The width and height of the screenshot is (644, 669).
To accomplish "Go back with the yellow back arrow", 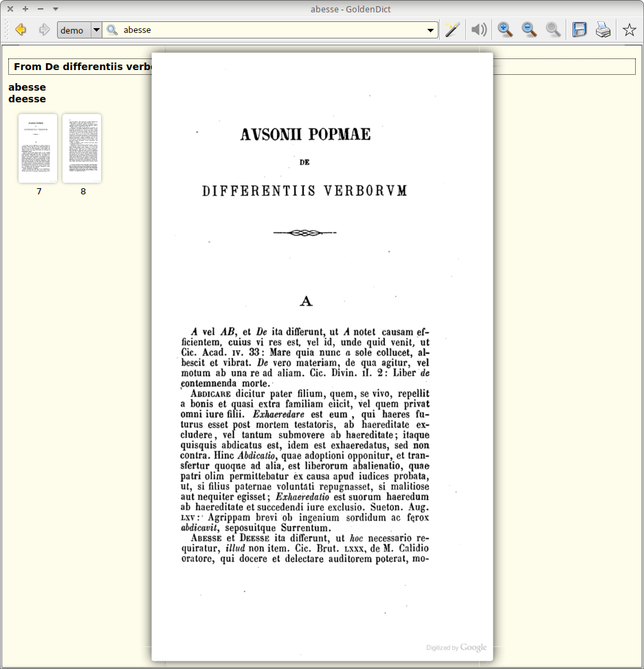I will click(x=21, y=30).
